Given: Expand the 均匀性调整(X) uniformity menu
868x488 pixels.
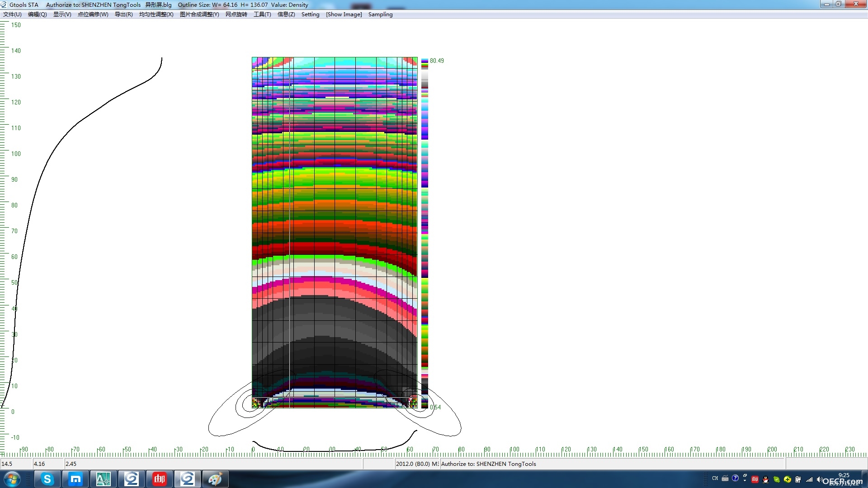Looking at the screenshot, I should click(x=156, y=14).
